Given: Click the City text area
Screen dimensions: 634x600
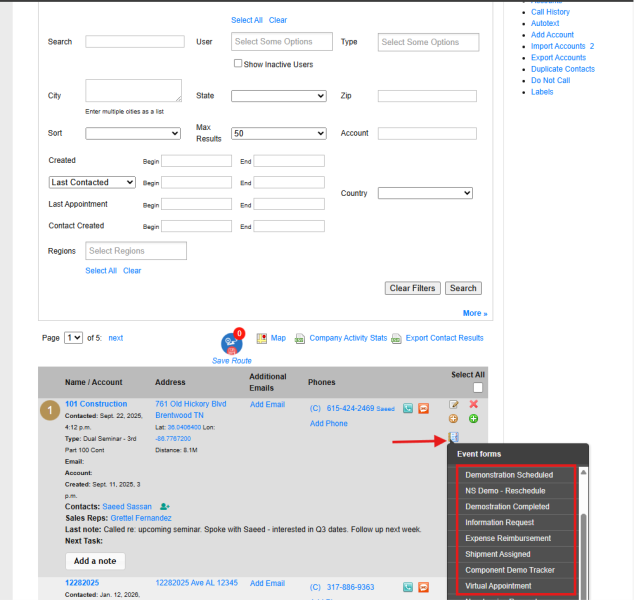Looking at the screenshot, I should [x=133, y=91].
